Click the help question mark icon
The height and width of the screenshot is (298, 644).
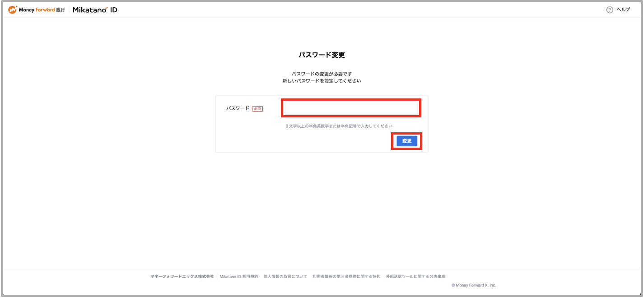(x=610, y=10)
